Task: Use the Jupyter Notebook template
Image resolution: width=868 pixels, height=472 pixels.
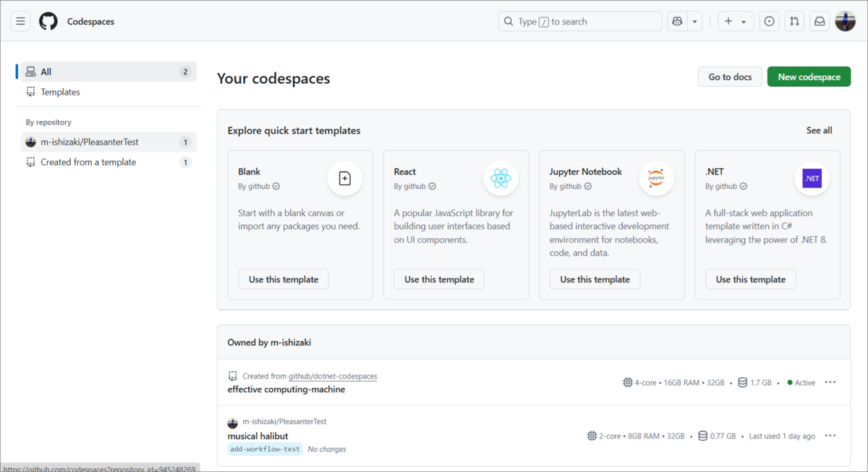Action: (595, 279)
